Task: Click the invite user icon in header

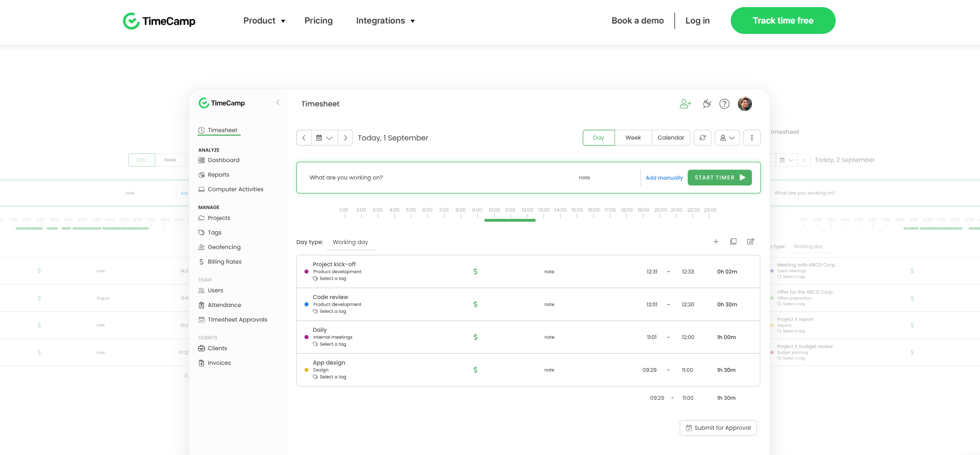Action: (685, 104)
